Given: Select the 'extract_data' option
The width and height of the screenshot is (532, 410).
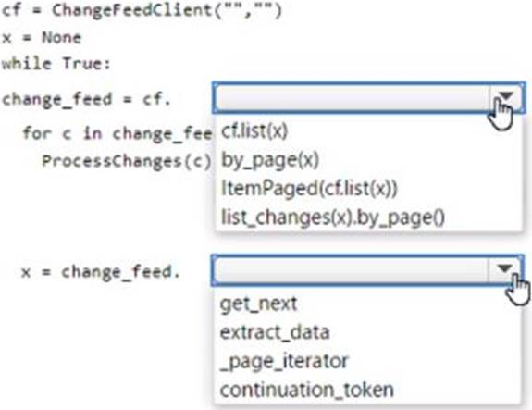Looking at the screenshot, I should [x=275, y=332].
